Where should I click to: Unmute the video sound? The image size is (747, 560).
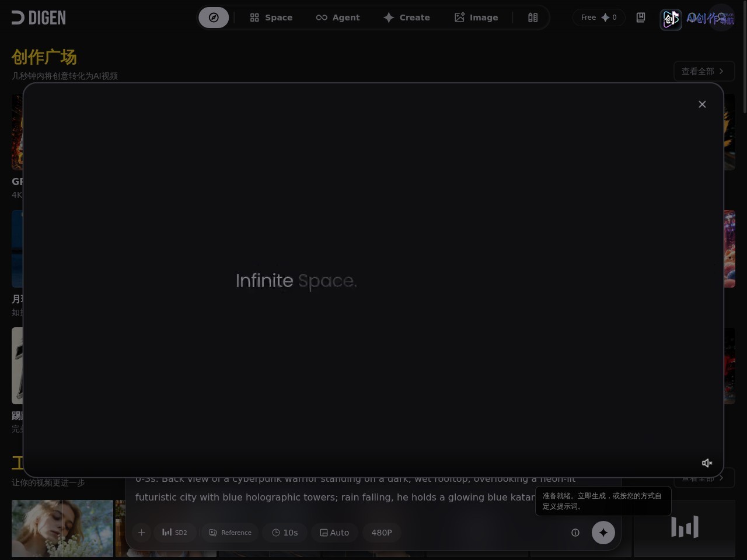click(x=707, y=463)
